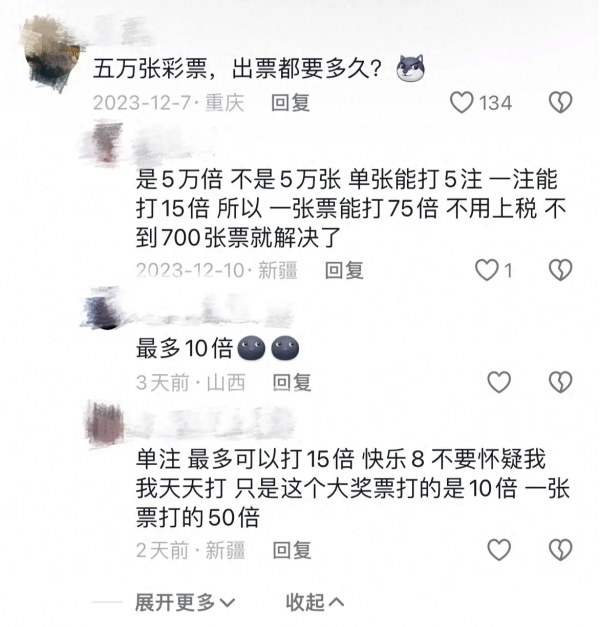
Task: Expand more replies via 展开更多
Action: [185, 602]
